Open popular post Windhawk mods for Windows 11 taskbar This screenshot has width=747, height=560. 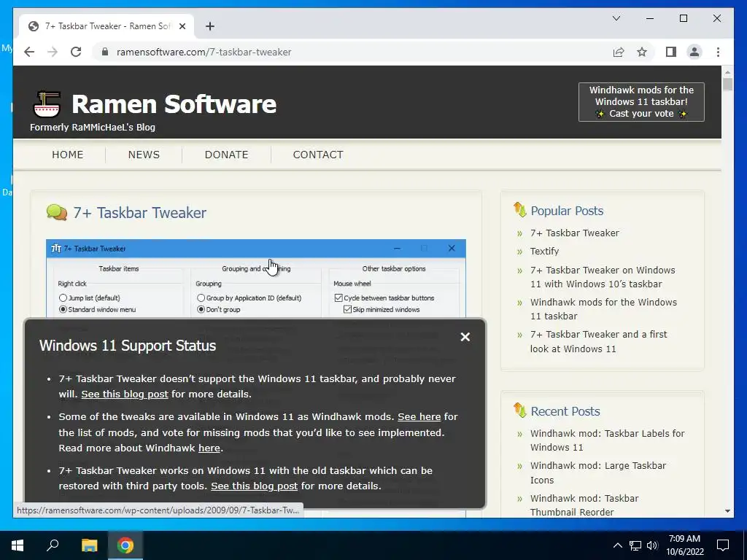point(603,309)
